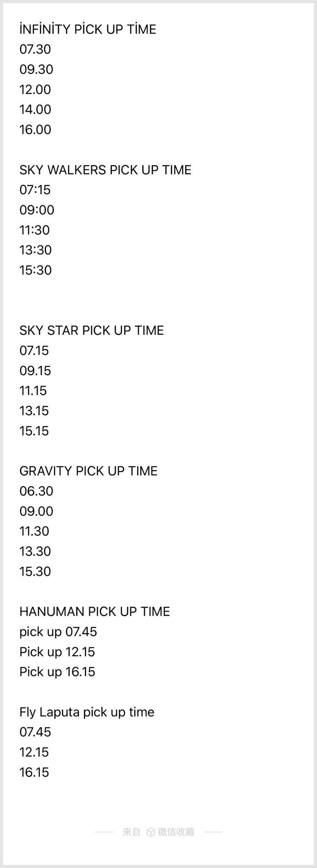Click the GRAVITY PICK UP TIME heading
Screen dimensions: 317x868
[x=89, y=471]
